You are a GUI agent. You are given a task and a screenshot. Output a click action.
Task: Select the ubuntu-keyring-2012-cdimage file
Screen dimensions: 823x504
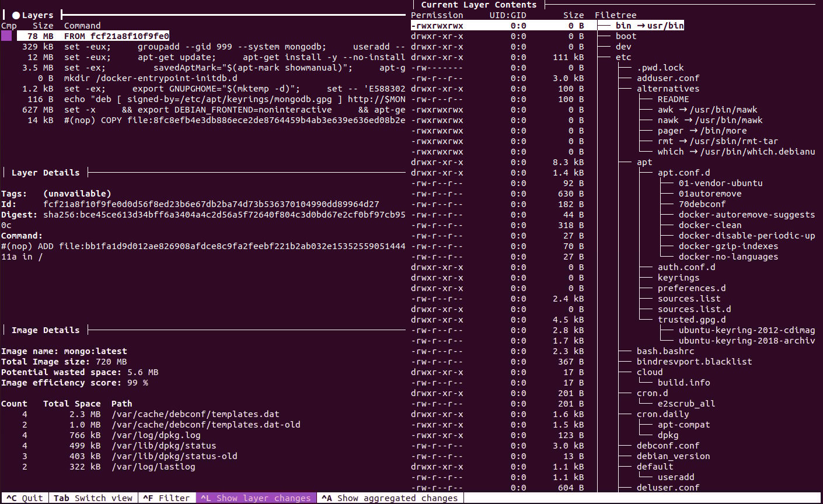(747, 330)
